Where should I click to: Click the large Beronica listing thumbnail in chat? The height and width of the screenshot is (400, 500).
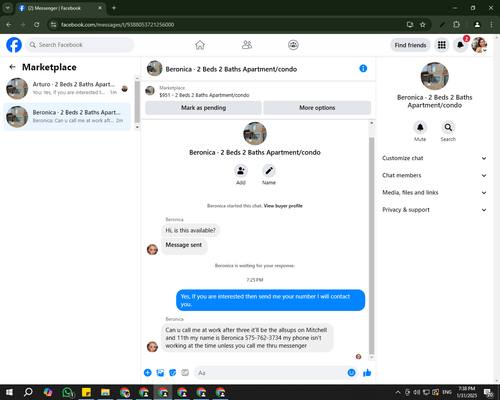click(x=255, y=133)
